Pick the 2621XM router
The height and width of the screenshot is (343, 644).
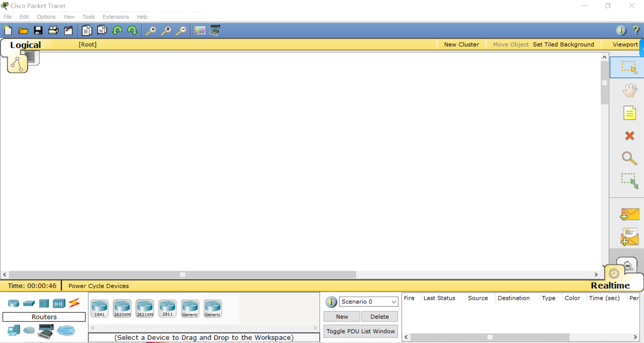coord(145,308)
